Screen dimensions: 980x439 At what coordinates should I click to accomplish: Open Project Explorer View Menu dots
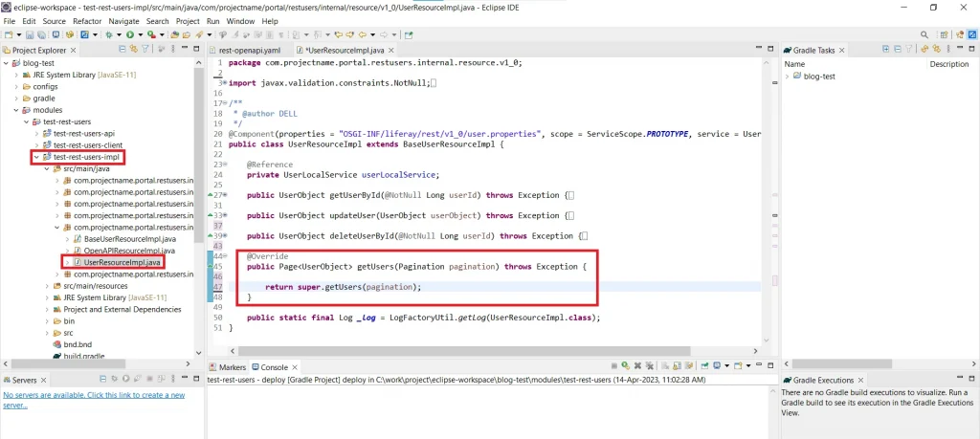click(x=173, y=50)
